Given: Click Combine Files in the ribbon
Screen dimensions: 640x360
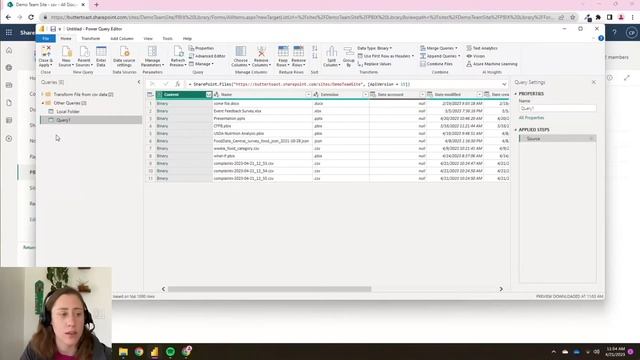Looking at the screenshot, I should point(436,64).
